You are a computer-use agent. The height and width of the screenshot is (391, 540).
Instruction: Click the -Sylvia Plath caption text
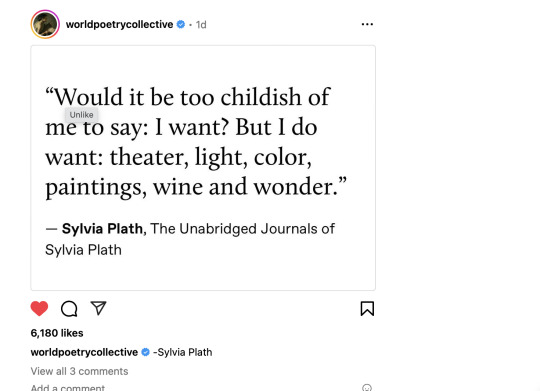pos(183,352)
